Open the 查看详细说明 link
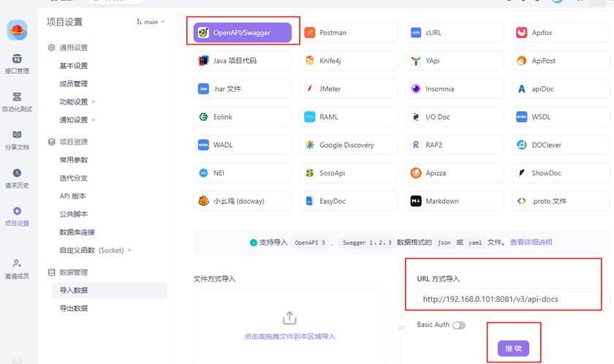 pyautogui.click(x=531, y=242)
